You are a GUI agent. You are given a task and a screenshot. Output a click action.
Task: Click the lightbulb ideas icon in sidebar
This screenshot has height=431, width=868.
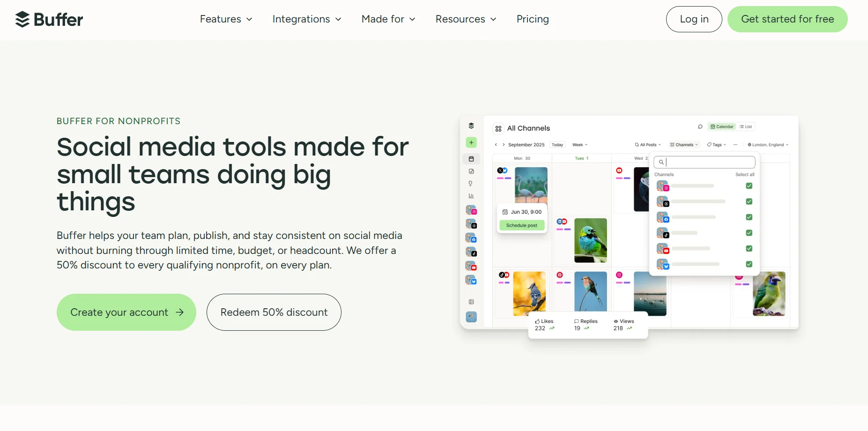point(471,184)
